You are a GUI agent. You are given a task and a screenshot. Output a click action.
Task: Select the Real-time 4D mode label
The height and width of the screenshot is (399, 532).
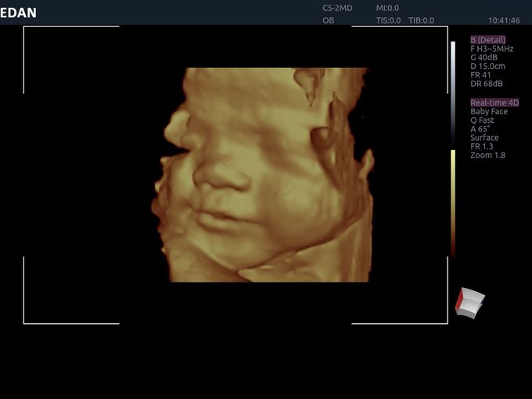[x=494, y=102]
